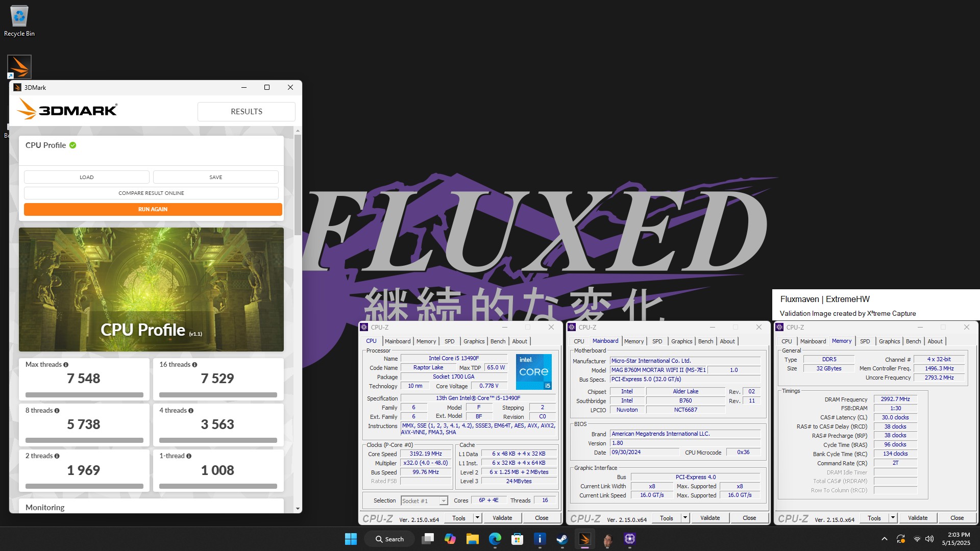This screenshot has width=980, height=551.
Task: Click the orange RUN AGAIN button
Action: pos(153,209)
